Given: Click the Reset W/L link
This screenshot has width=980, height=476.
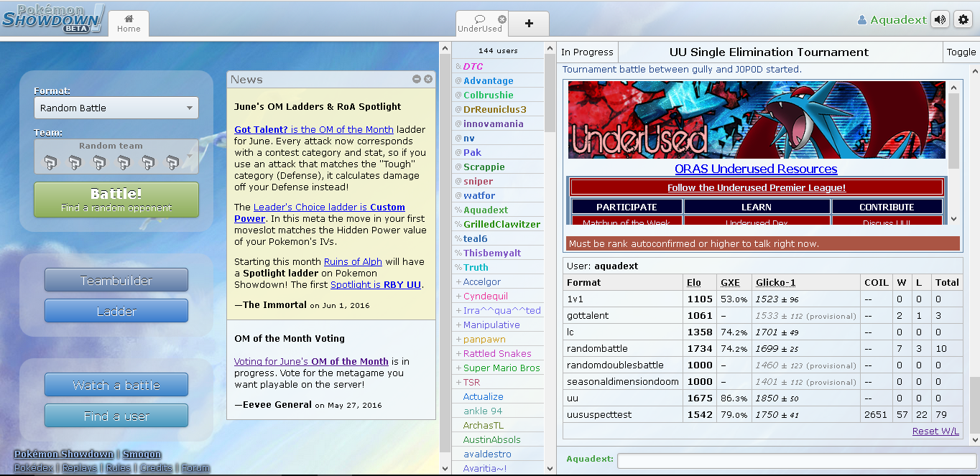Looking at the screenshot, I should click(935, 431).
